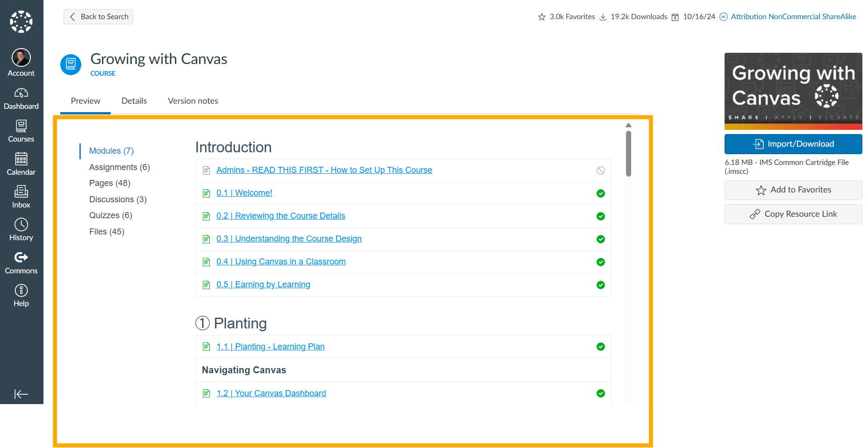
Task: Open the Dashboard from the sidebar
Action: coord(21,97)
